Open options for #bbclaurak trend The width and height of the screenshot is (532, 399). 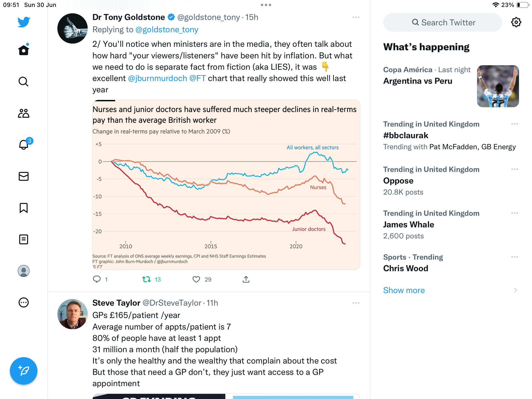pyautogui.click(x=515, y=124)
